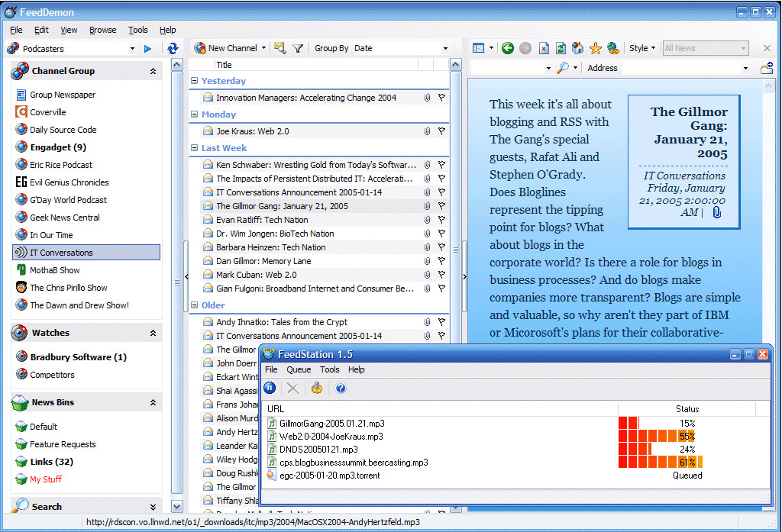Click the newspaper layout icon in browser toolbar
The height and width of the screenshot is (532, 782).
point(478,48)
